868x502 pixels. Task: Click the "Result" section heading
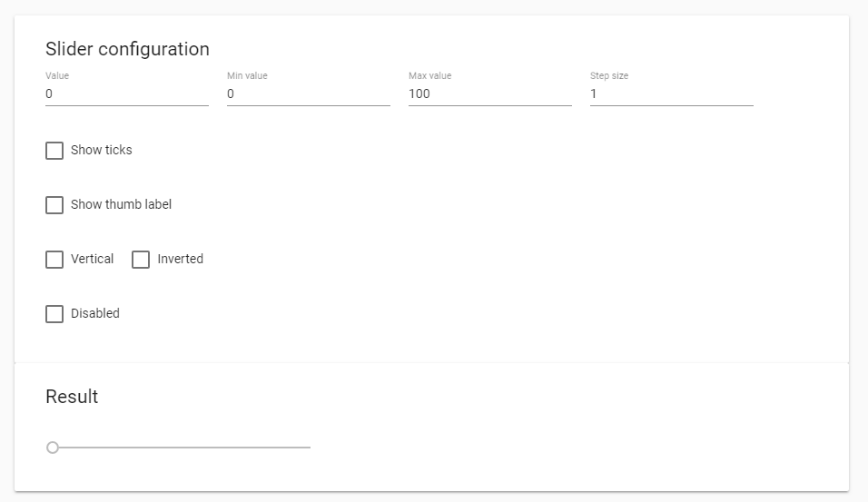click(72, 397)
